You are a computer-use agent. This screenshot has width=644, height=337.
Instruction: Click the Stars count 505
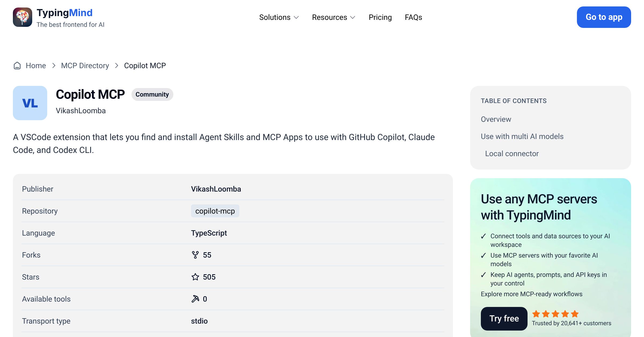[209, 277]
